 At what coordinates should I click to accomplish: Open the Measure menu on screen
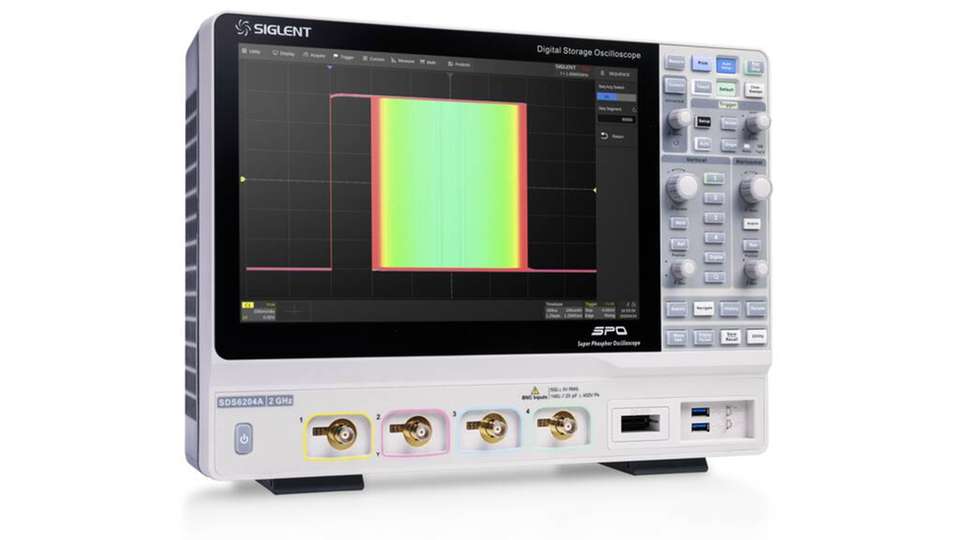[x=403, y=61]
